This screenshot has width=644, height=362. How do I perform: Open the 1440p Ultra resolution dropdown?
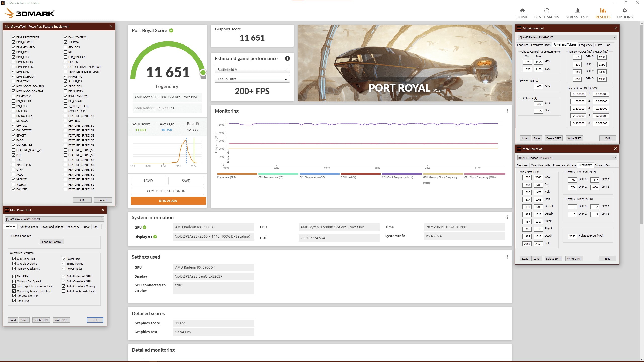(252, 79)
